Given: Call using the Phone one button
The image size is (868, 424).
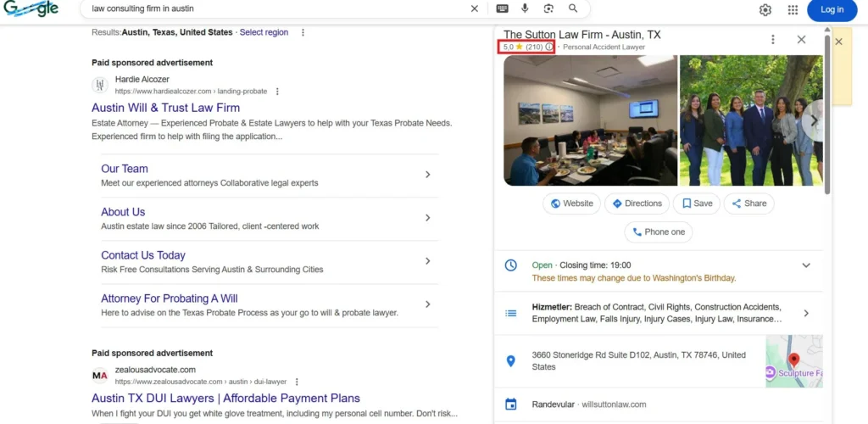Looking at the screenshot, I should click(658, 232).
